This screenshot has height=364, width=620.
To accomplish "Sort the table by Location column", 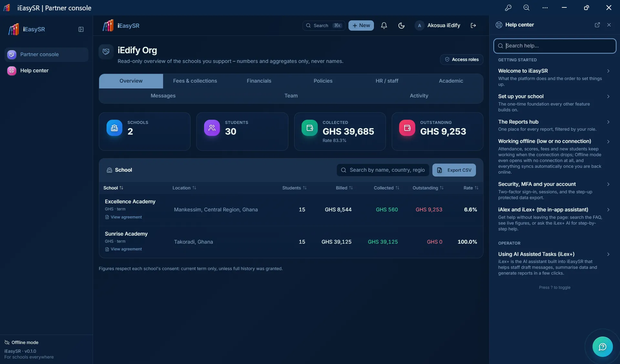I will click(184, 188).
